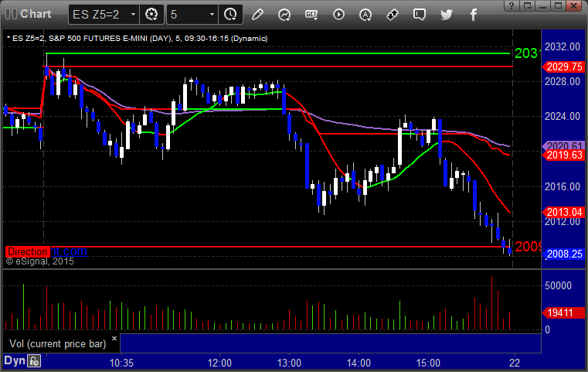Image resolution: width=588 pixels, height=372 pixels.
Task: Click the window linking icon
Action: tap(393, 15)
